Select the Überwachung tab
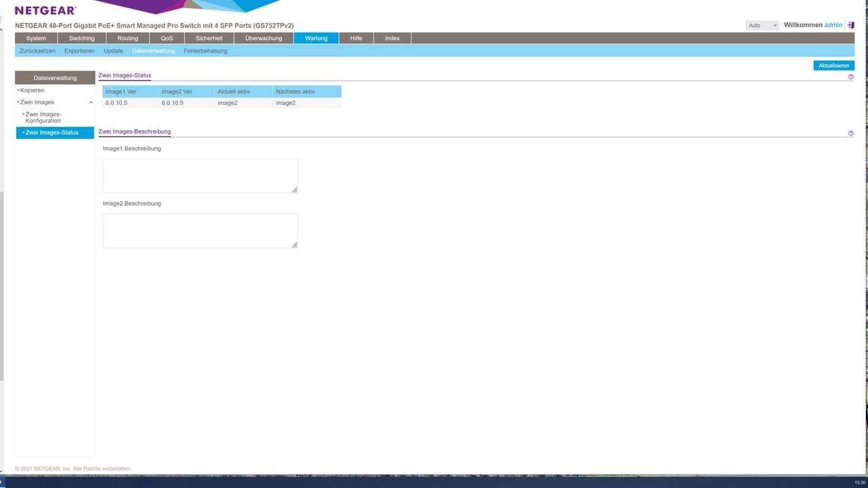Image resolution: width=868 pixels, height=488 pixels. coord(263,38)
